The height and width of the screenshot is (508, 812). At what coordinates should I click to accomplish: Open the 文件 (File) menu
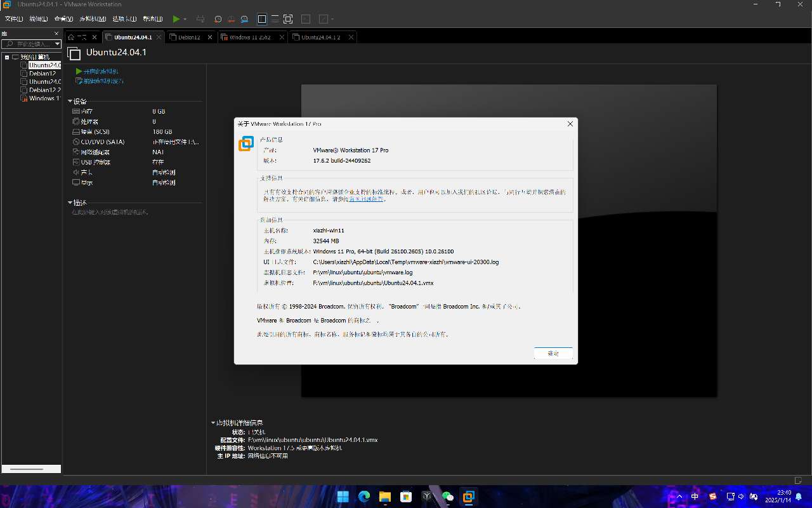[x=13, y=19]
